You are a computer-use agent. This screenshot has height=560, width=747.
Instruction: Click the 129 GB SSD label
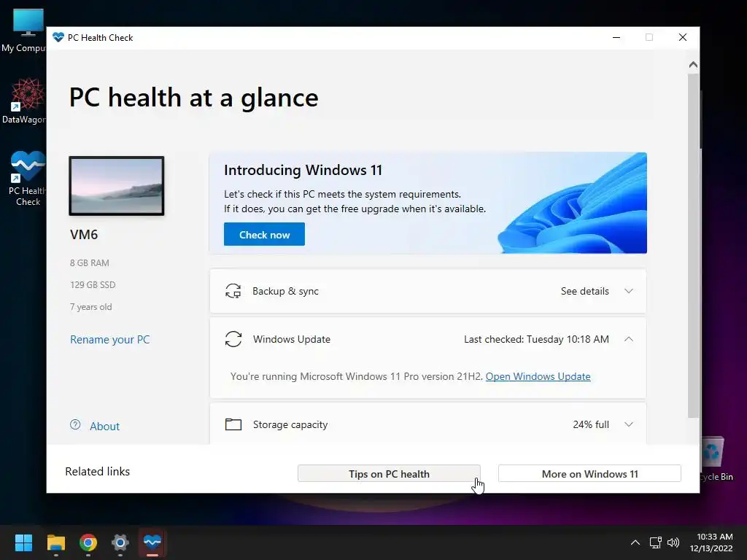coord(93,285)
